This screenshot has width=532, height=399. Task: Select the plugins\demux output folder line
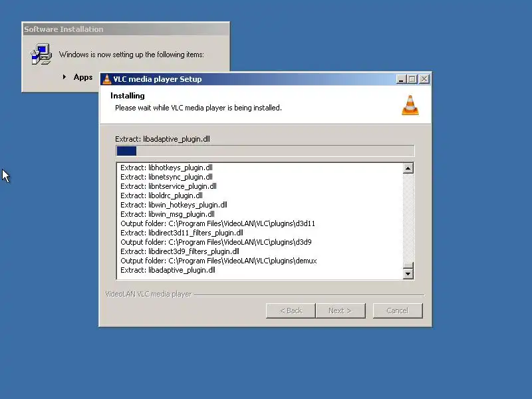point(219,261)
